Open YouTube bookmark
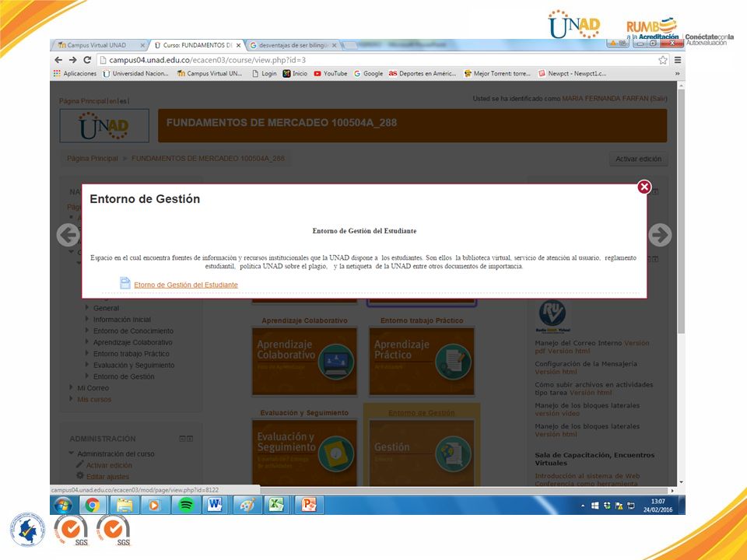 pos(330,73)
